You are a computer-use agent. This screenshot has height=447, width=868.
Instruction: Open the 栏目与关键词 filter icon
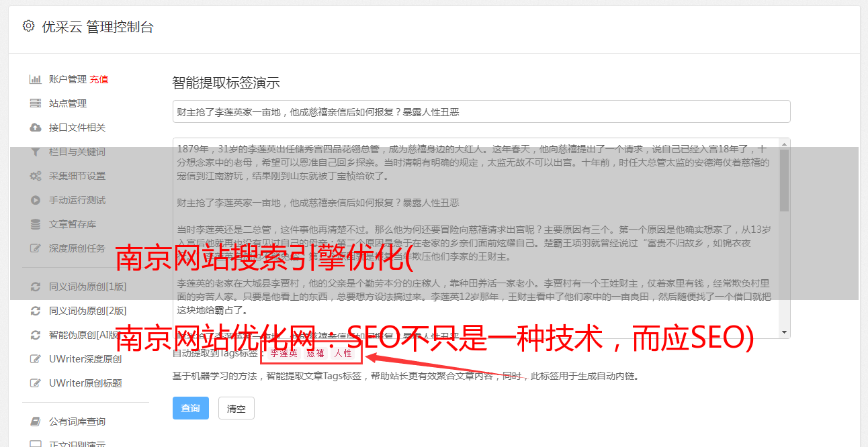36,152
